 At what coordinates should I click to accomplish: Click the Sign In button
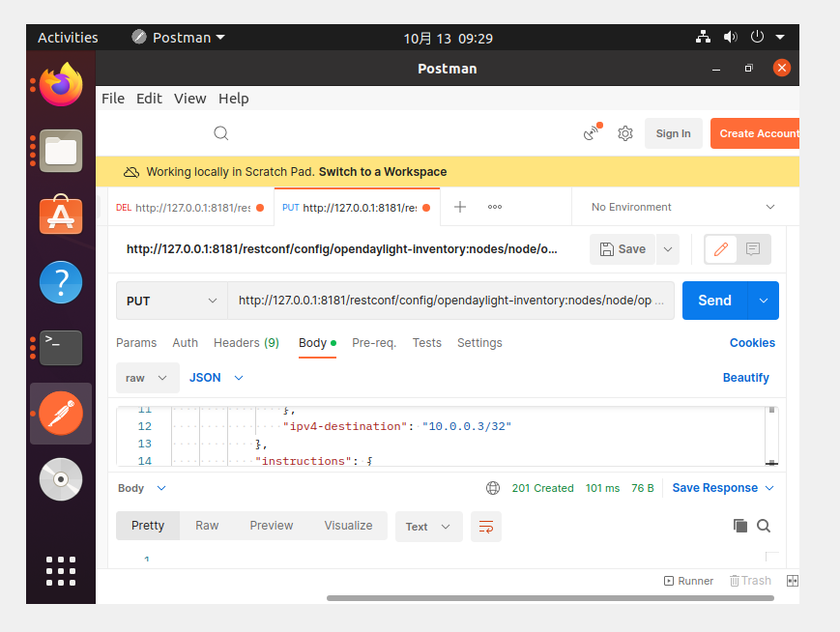[674, 133]
